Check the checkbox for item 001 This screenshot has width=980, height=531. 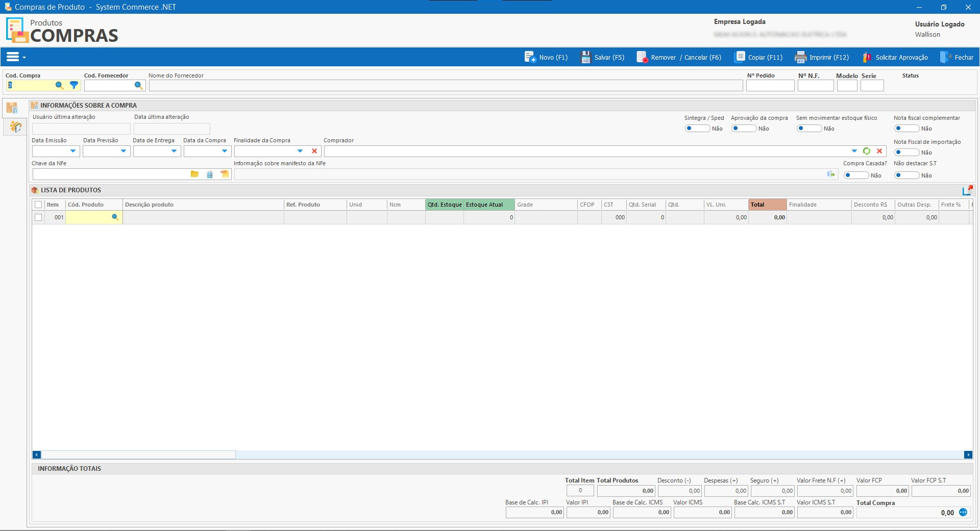pyautogui.click(x=38, y=217)
